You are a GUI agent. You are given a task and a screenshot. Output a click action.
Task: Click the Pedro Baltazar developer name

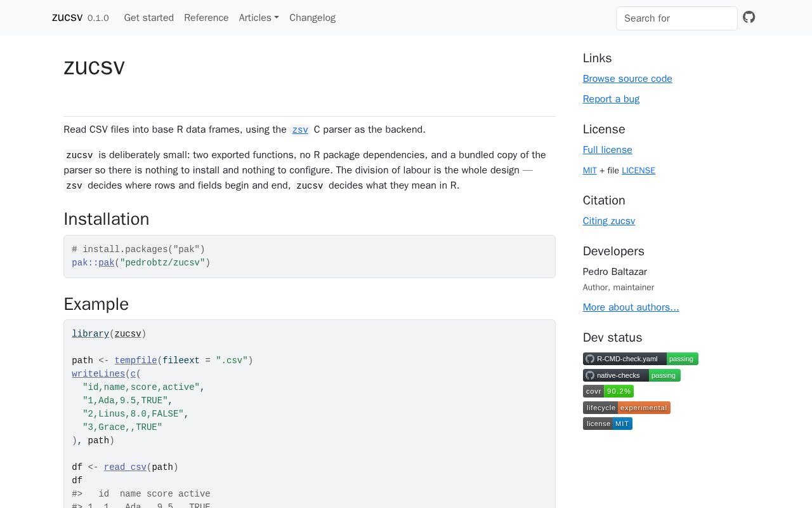[615, 272]
